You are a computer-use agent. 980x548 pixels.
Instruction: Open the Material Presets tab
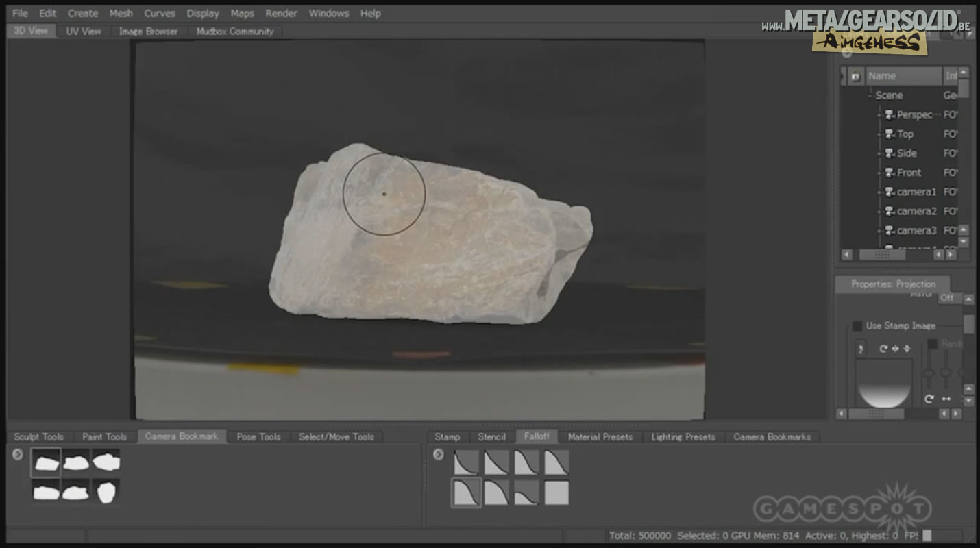(600, 436)
